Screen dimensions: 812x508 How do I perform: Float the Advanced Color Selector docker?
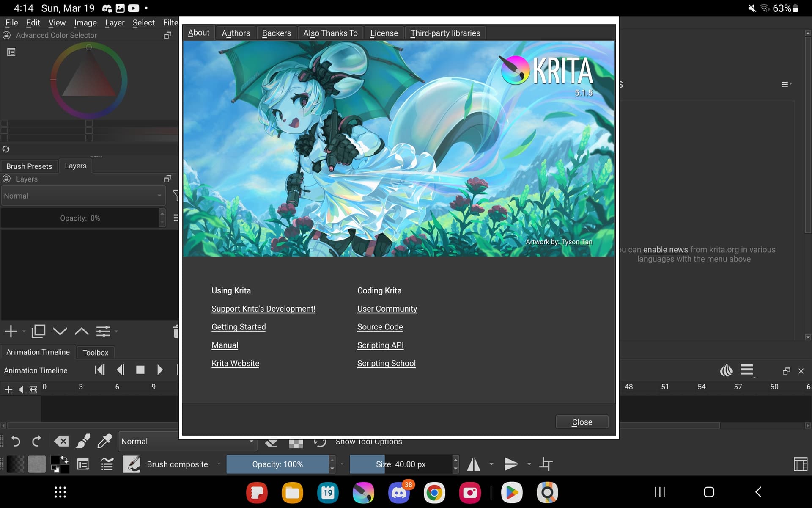[167, 36]
